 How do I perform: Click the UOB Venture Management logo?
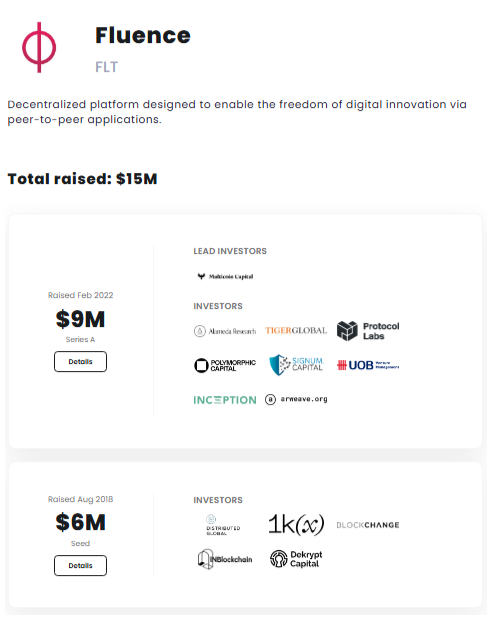coord(368,365)
